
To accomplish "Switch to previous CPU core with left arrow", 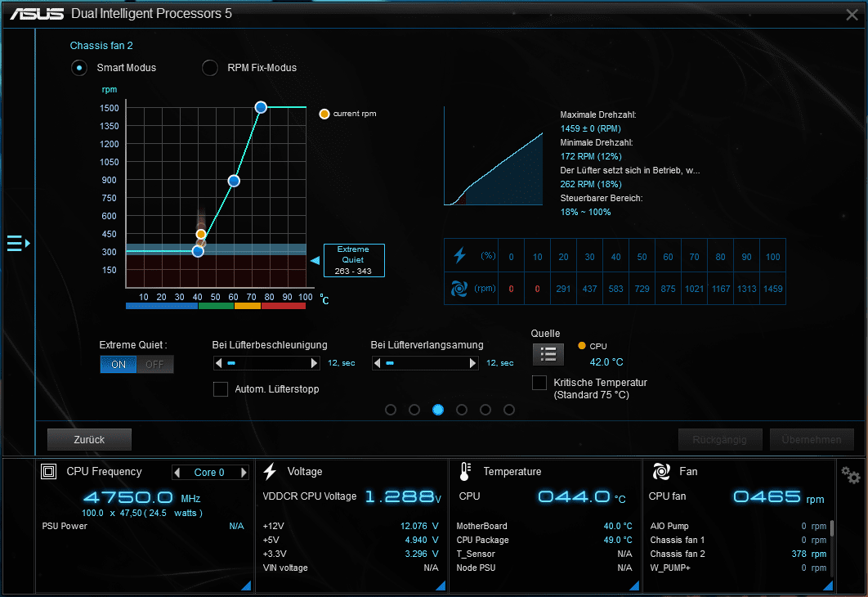I will 177,473.
